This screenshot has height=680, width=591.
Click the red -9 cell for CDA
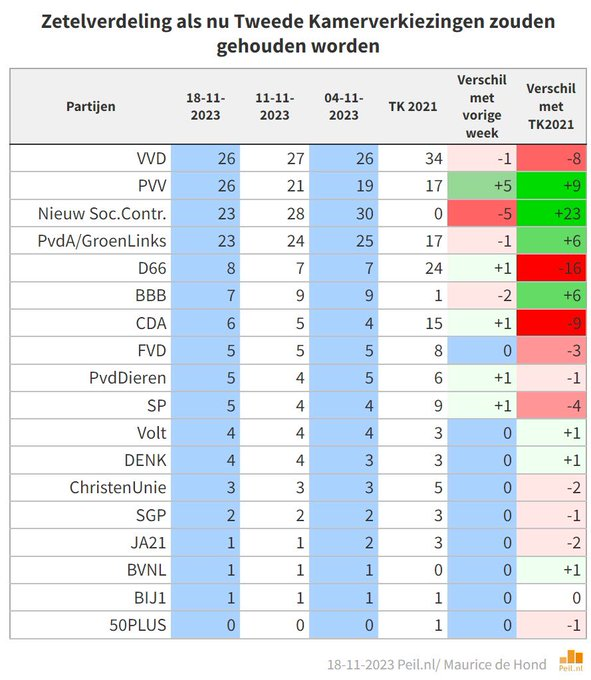coord(552,323)
